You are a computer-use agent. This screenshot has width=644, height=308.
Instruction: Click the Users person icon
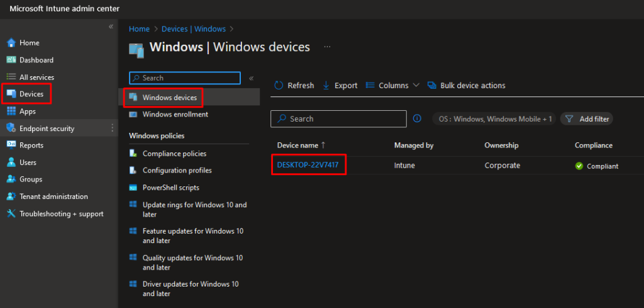pos(11,163)
